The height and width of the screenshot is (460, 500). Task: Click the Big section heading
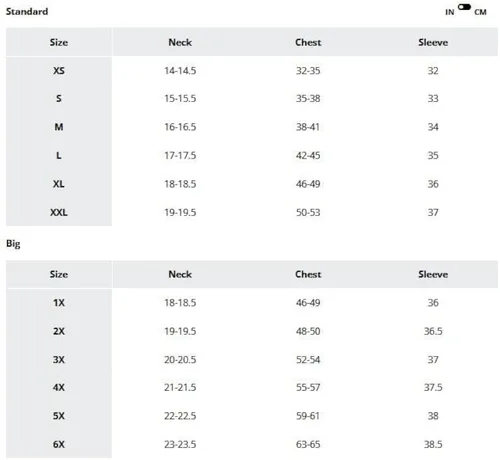point(13,244)
